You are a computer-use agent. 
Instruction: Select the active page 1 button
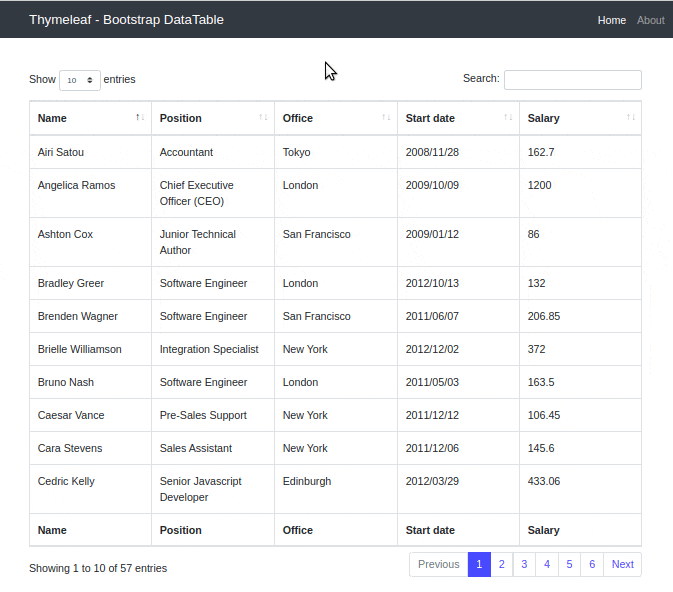[479, 564]
